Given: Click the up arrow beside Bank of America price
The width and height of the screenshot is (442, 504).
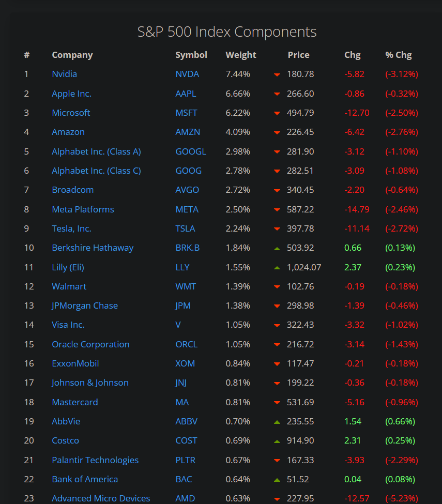Looking at the screenshot, I should tap(277, 480).
